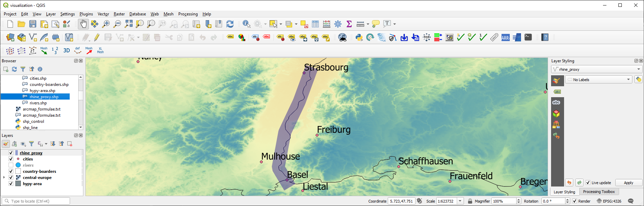
Task: Open the blue ARR toolbar plugin
Action: [x=506, y=37]
